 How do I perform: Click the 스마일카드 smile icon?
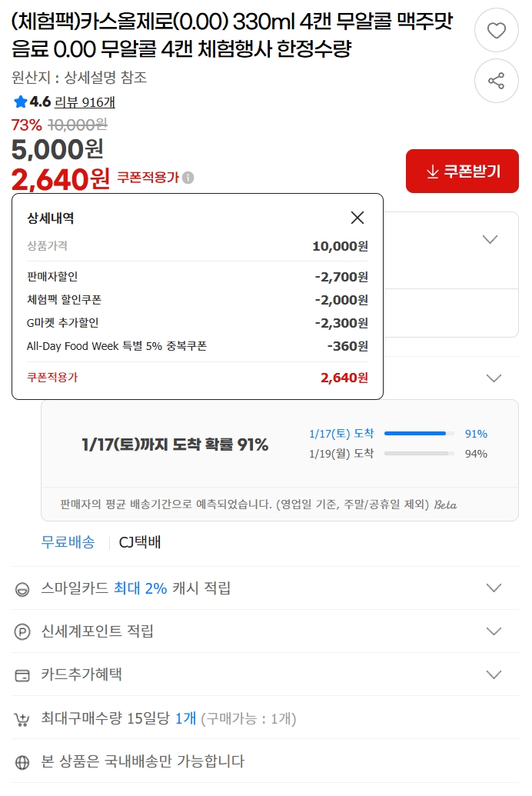22,589
